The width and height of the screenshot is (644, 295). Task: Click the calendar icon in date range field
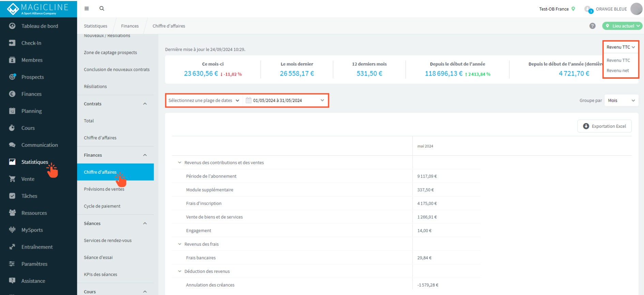(x=248, y=100)
